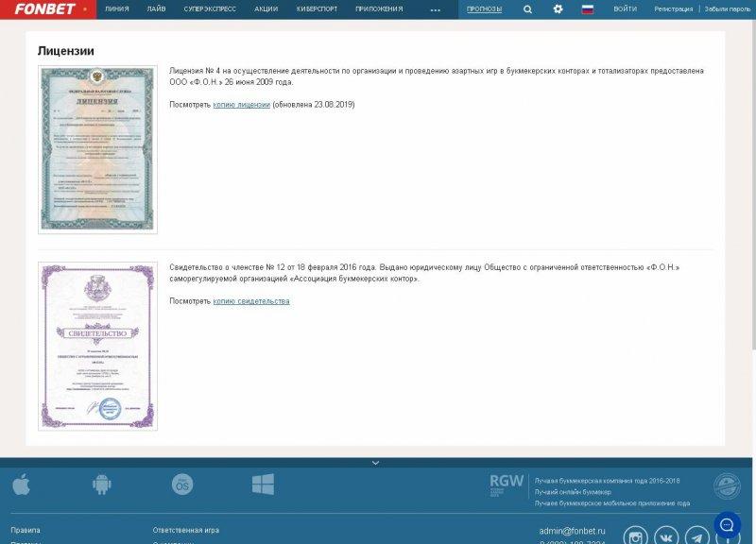Click the FONBET logo
The width and height of the screenshot is (756, 544).
tap(44, 9)
